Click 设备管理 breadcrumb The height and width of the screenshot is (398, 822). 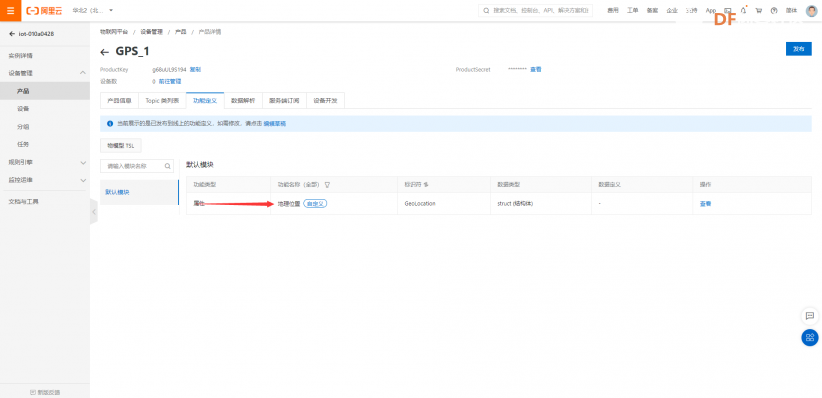[x=151, y=32]
